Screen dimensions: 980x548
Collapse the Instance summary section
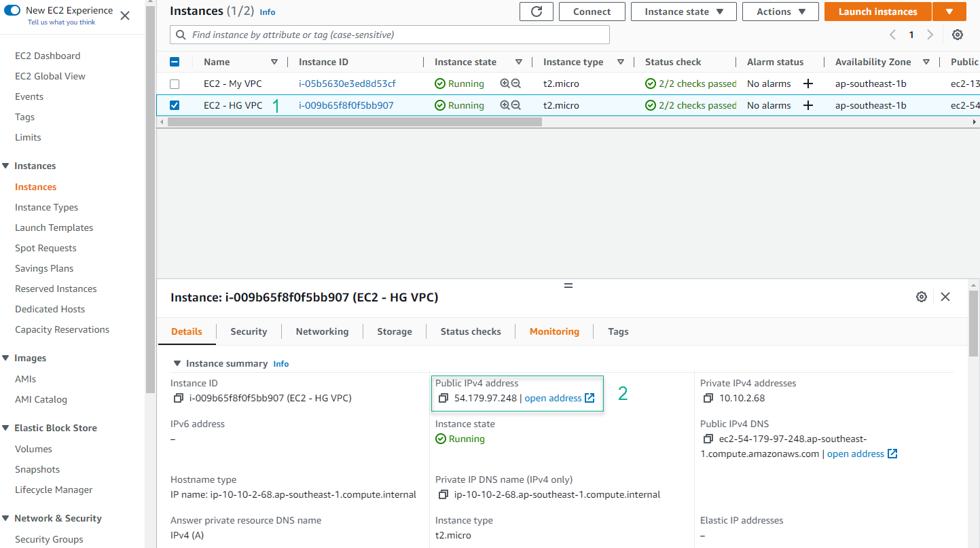pyautogui.click(x=178, y=363)
